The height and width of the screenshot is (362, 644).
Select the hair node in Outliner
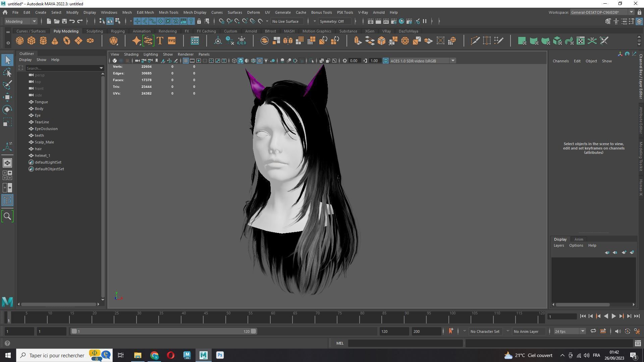pos(38,149)
